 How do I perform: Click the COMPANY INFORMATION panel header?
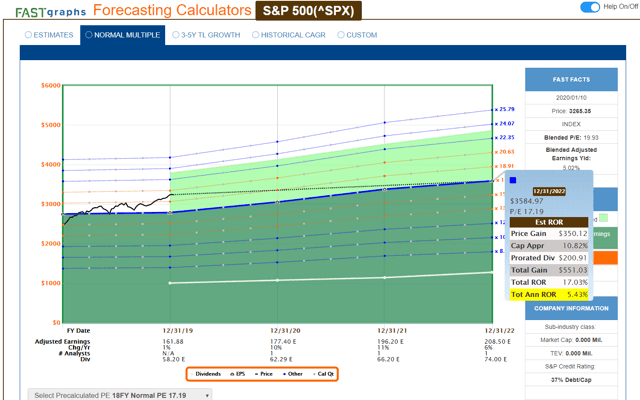571,308
